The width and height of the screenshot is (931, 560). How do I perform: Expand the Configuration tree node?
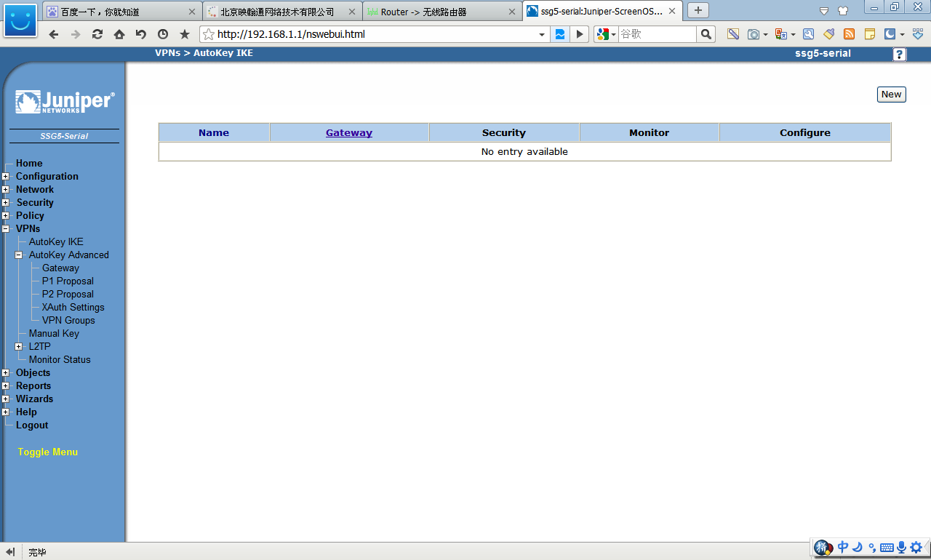[x=6, y=177]
